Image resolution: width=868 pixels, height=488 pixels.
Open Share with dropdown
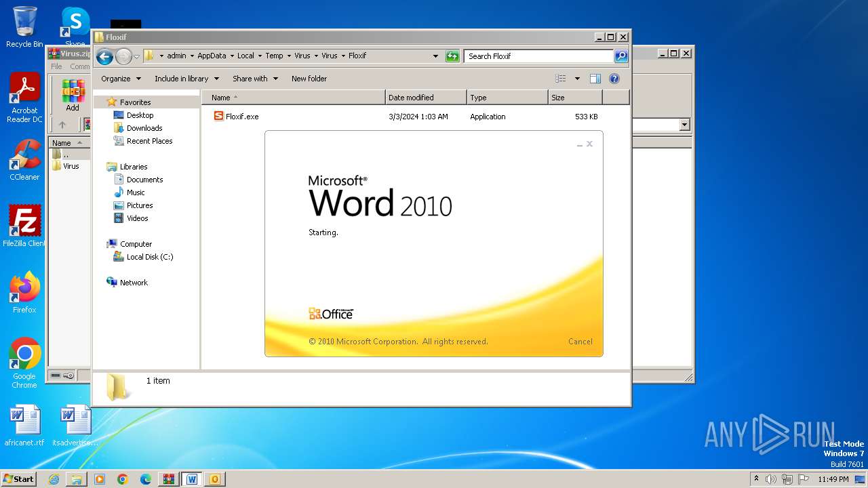click(x=255, y=79)
